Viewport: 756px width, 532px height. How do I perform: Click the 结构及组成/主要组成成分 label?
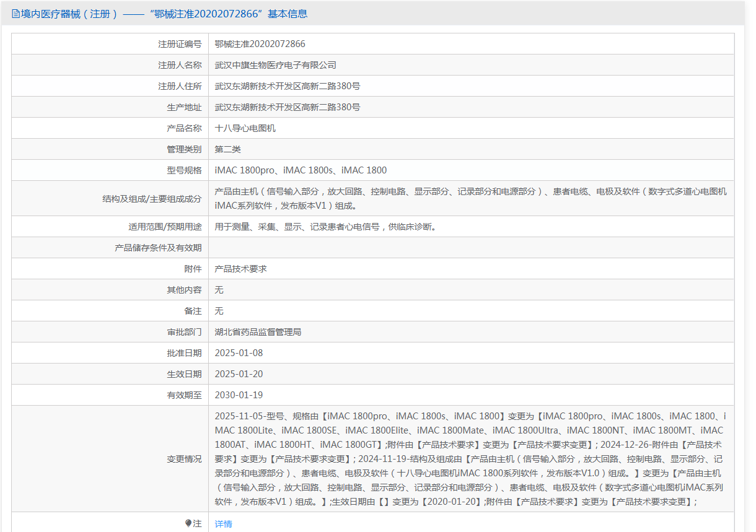click(152, 199)
